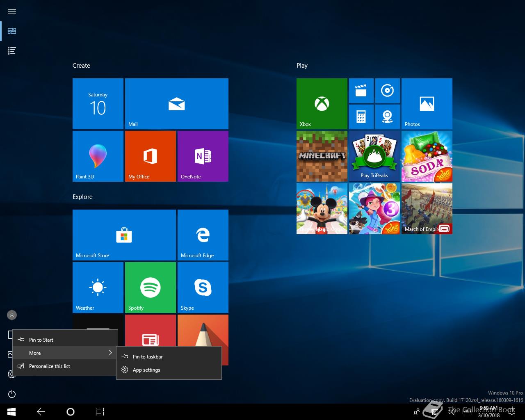Open the Photos tile

click(427, 104)
